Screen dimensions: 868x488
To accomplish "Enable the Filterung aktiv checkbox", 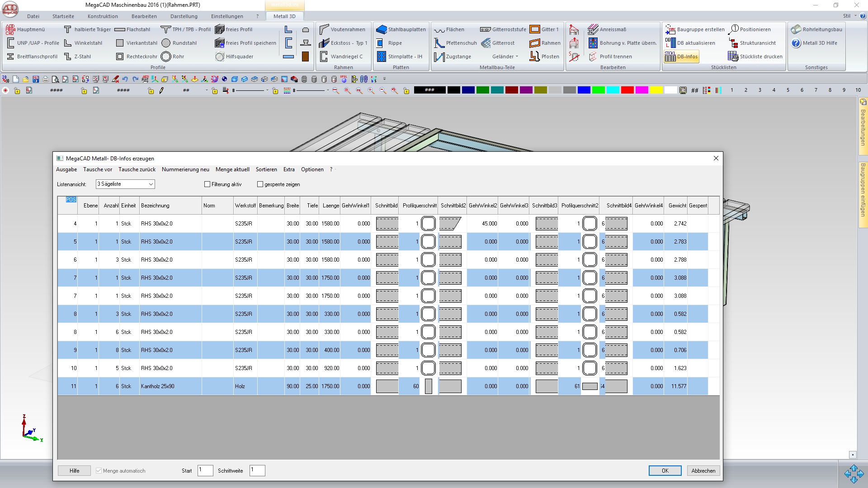I will (x=208, y=184).
